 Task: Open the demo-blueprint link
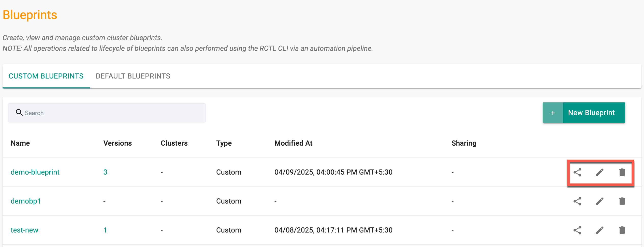[x=35, y=172]
